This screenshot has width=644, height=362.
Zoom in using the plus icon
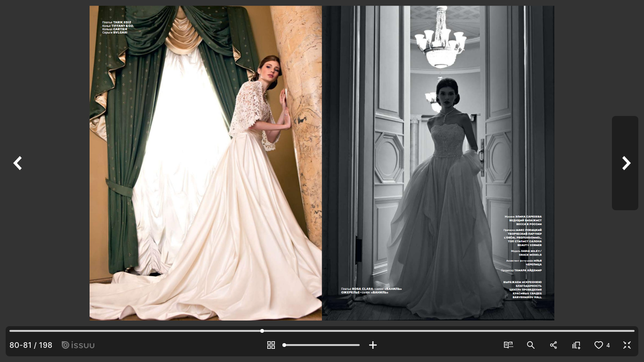373,345
